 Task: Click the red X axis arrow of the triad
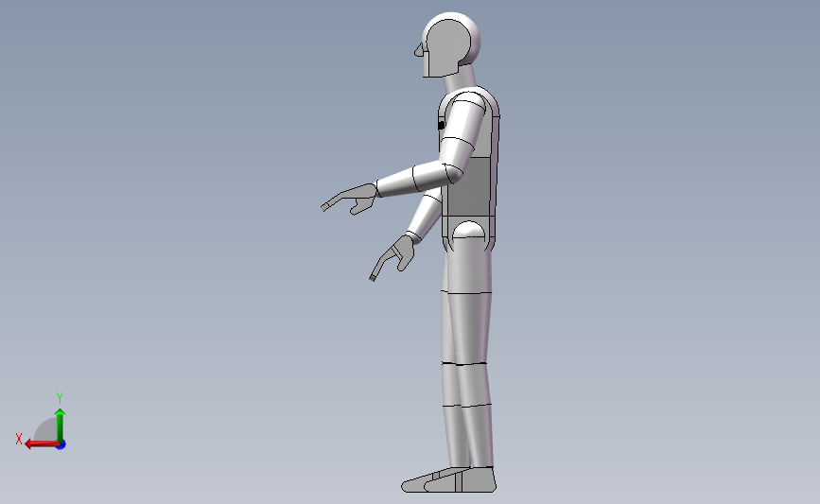click(x=42, y=443)
